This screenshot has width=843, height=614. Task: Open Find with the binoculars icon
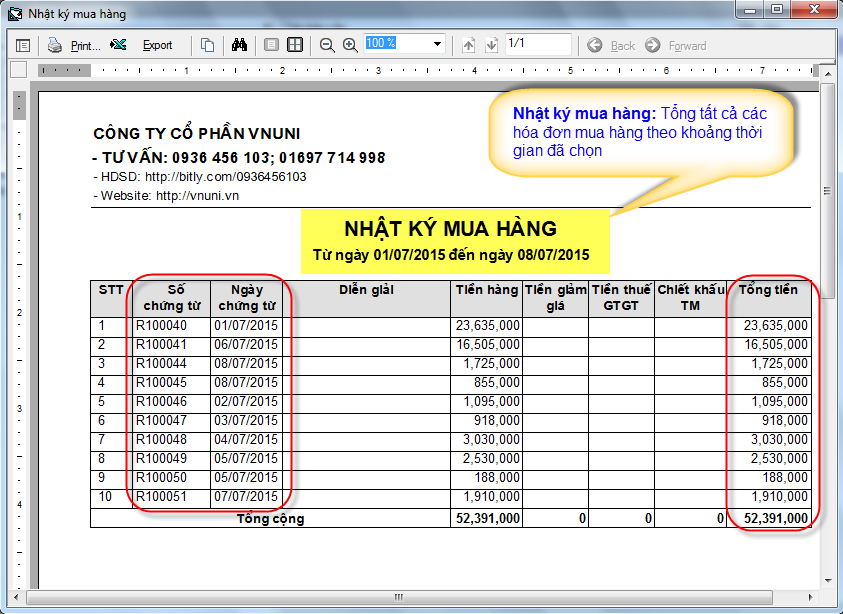[239, 45]
